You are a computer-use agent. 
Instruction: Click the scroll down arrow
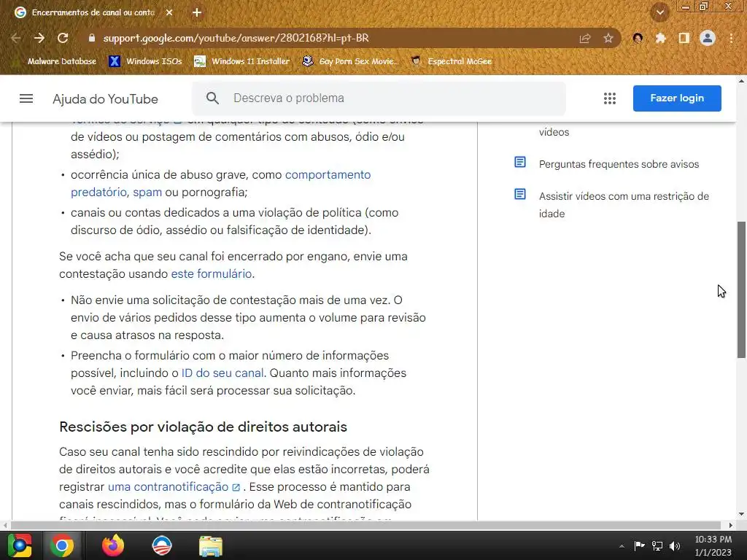pos(741,514)
